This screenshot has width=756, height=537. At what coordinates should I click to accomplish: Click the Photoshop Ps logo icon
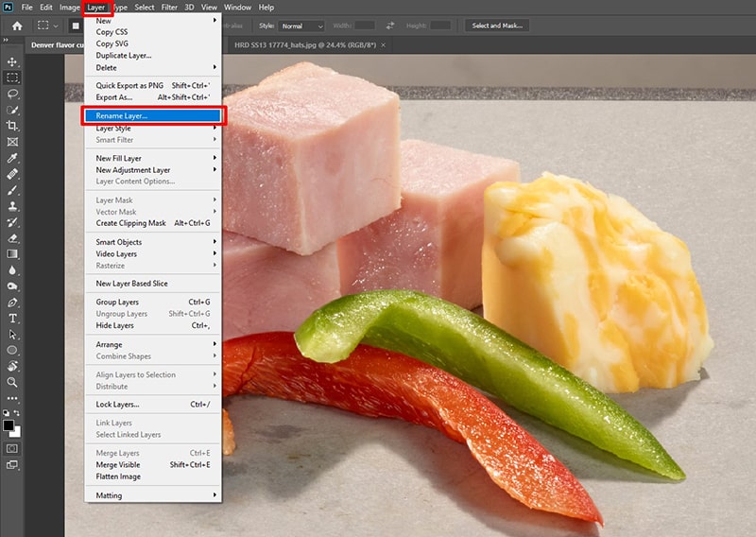[x=9, y=8]
